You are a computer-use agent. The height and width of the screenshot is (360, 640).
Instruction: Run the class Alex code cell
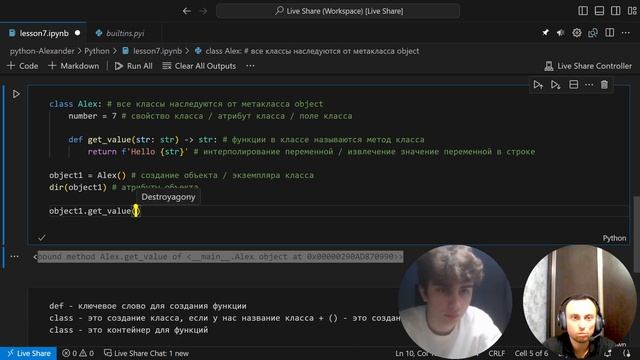pos(16,94)
